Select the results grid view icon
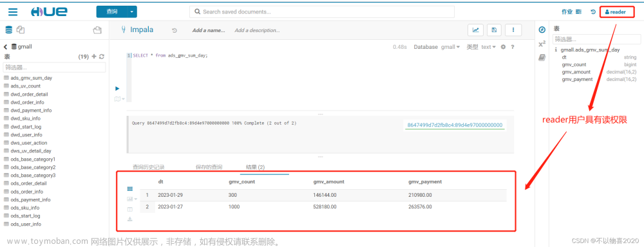 point(130,188)
